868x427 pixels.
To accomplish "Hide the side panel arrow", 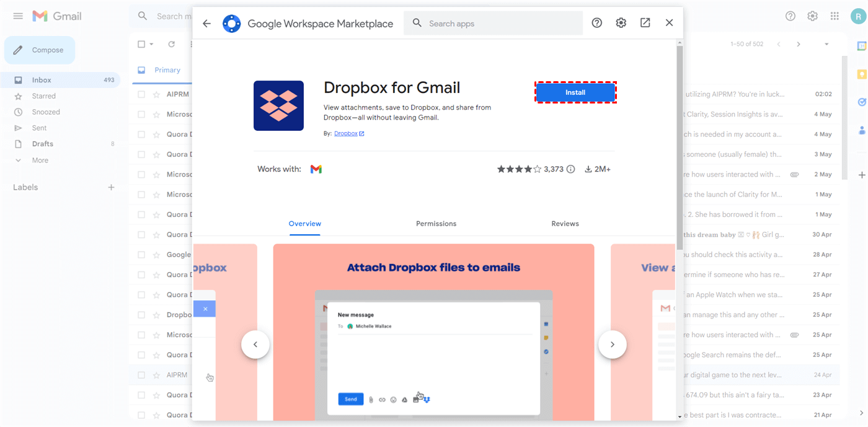I will point(862,413).
